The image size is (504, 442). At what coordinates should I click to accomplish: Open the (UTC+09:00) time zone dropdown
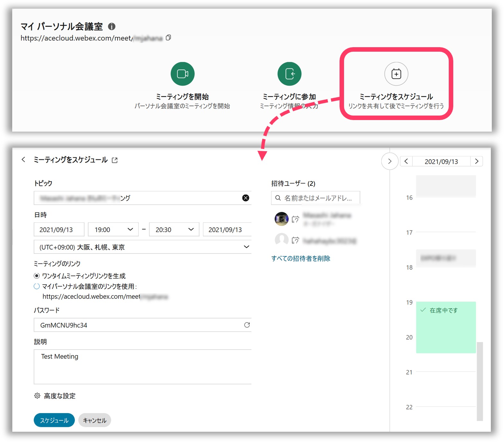coord(143,247)
